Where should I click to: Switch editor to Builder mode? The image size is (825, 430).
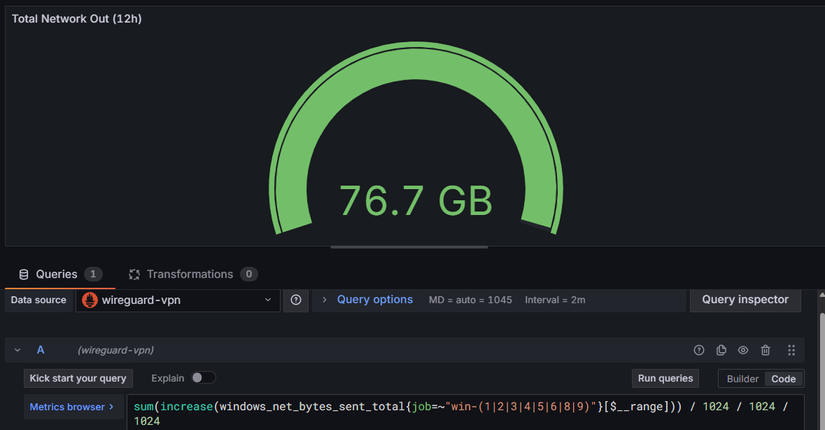pyautogui.click(x=742, y=379)
